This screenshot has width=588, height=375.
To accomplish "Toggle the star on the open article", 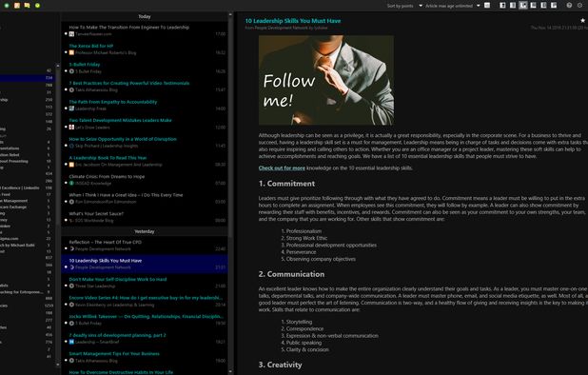I will click(582, 21).
